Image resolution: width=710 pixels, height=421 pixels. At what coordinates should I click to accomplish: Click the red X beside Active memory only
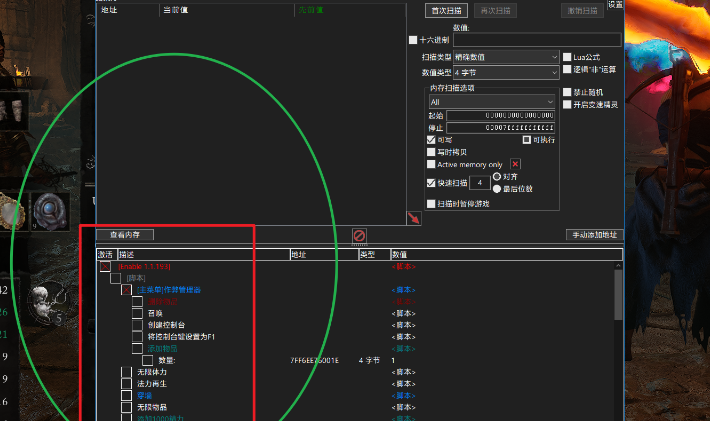[516, 164]
